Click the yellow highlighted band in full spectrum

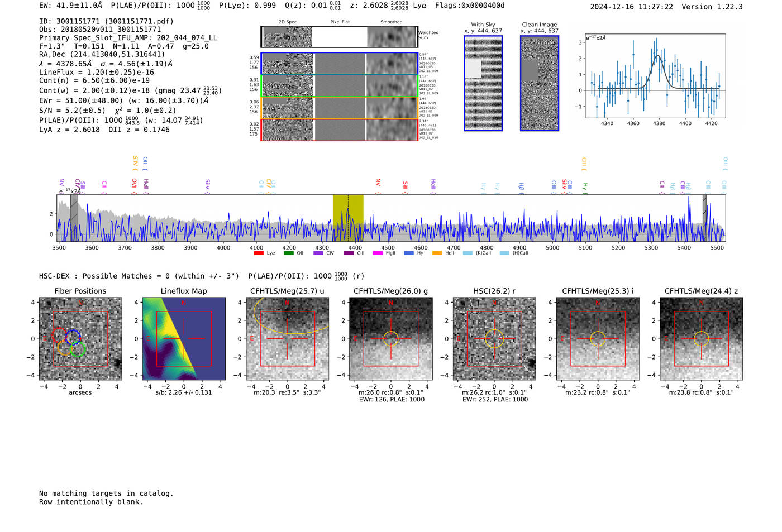348,218
